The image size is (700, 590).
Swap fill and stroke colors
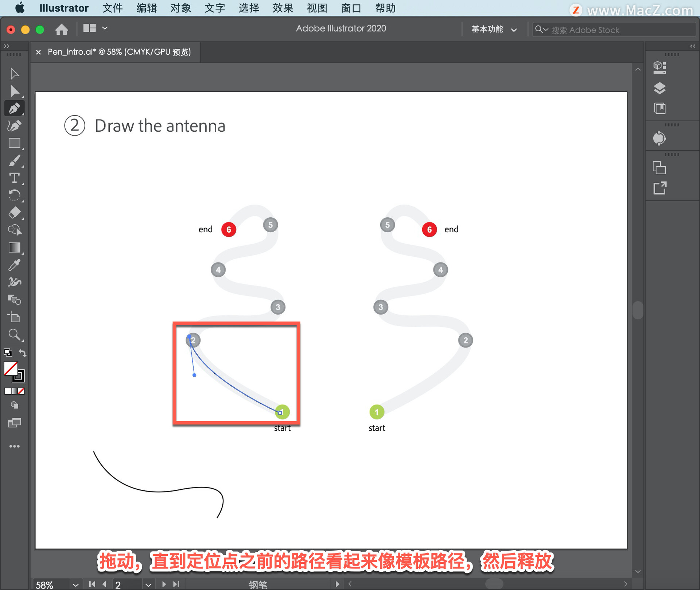[23, 353]
